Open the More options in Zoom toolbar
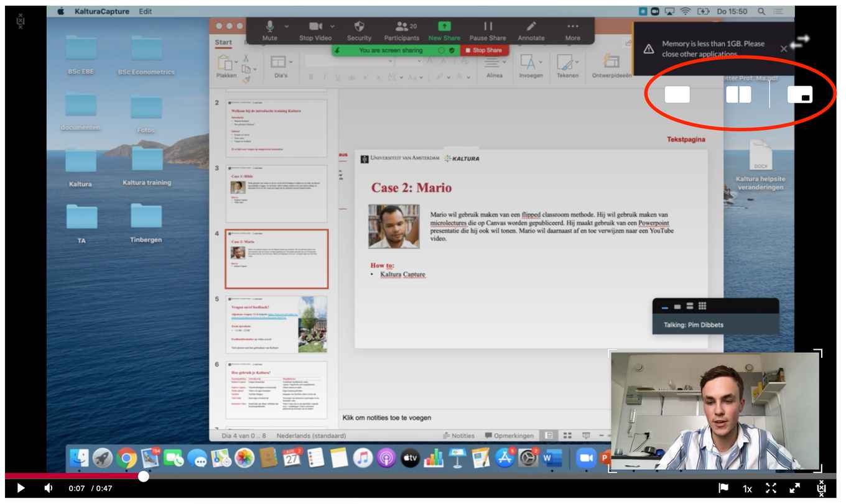 pyautogui.click(x=573, y=30)
